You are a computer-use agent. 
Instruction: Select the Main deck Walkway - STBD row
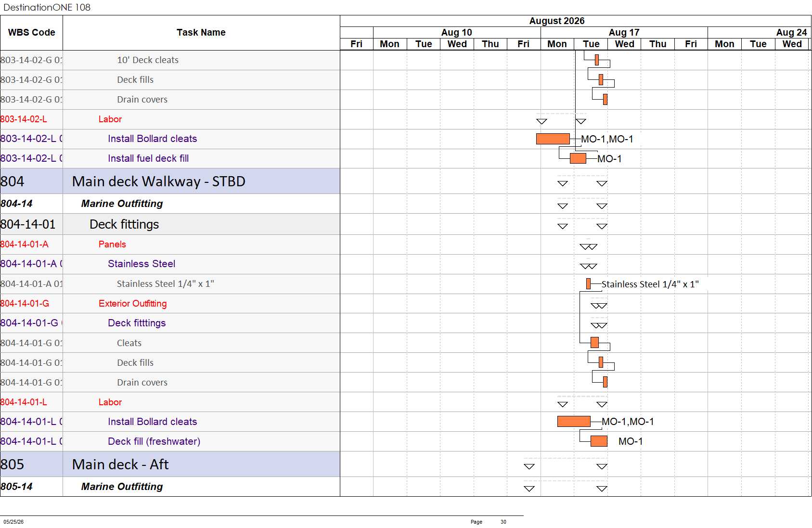170,181
